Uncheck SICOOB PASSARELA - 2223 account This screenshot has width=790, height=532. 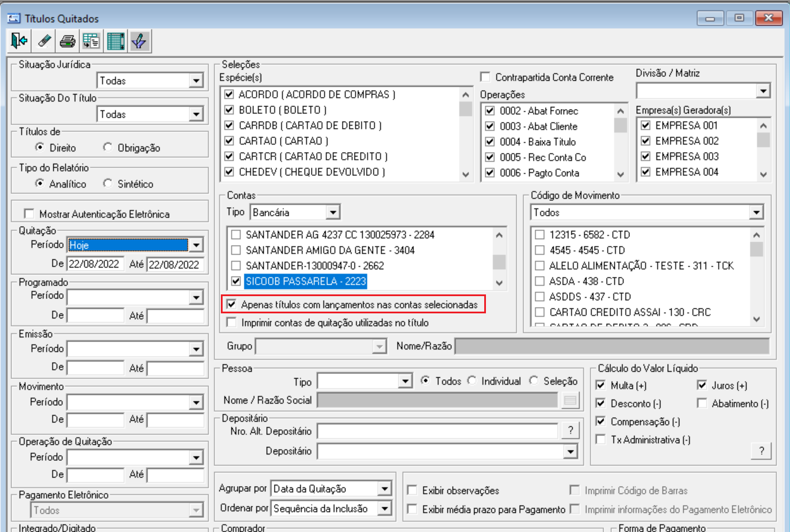236,281
